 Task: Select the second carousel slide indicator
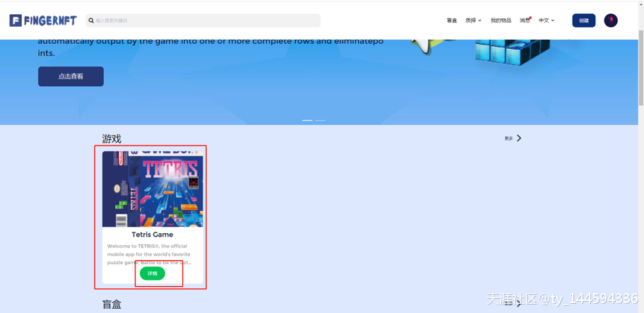point(321,120)
